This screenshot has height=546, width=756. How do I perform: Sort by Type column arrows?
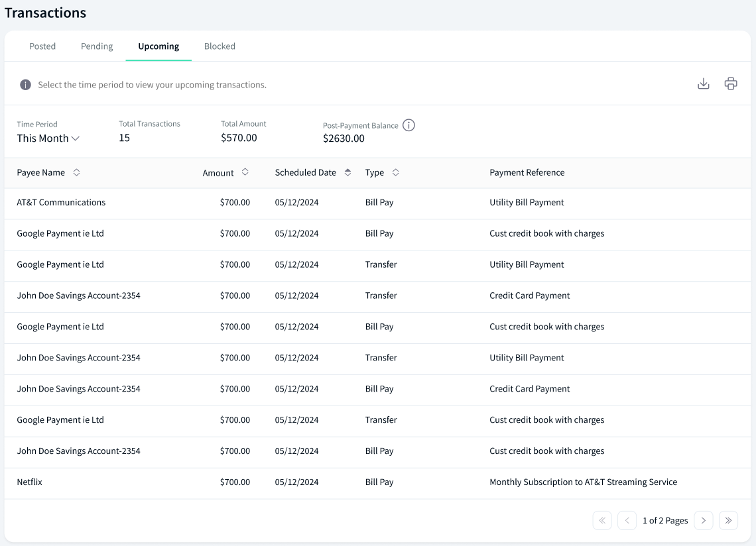coord(395,172)
